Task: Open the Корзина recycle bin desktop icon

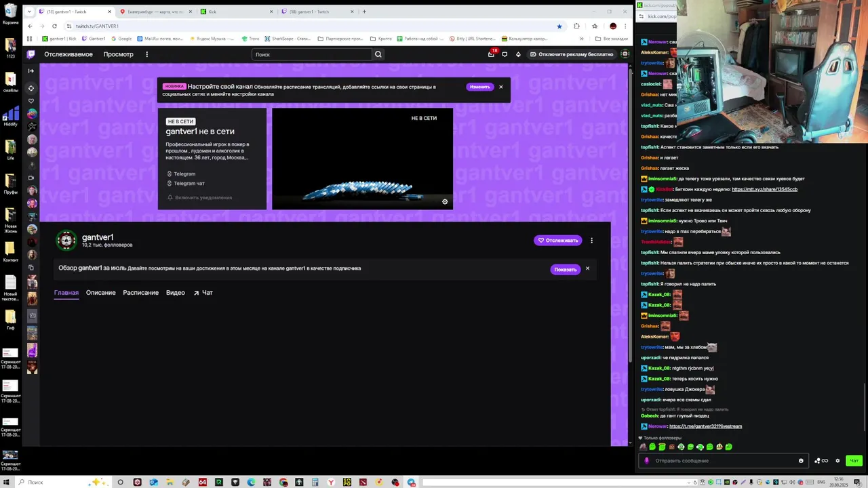Action: coord(10,14)
